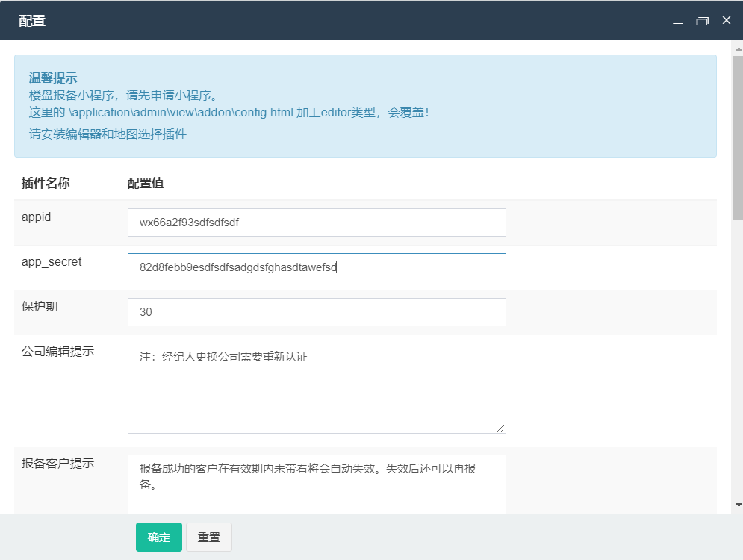Maximize the 配置 dialog window
Image resolution: width=743 pixels, height=560 pixels.
[x=702, y=22]
